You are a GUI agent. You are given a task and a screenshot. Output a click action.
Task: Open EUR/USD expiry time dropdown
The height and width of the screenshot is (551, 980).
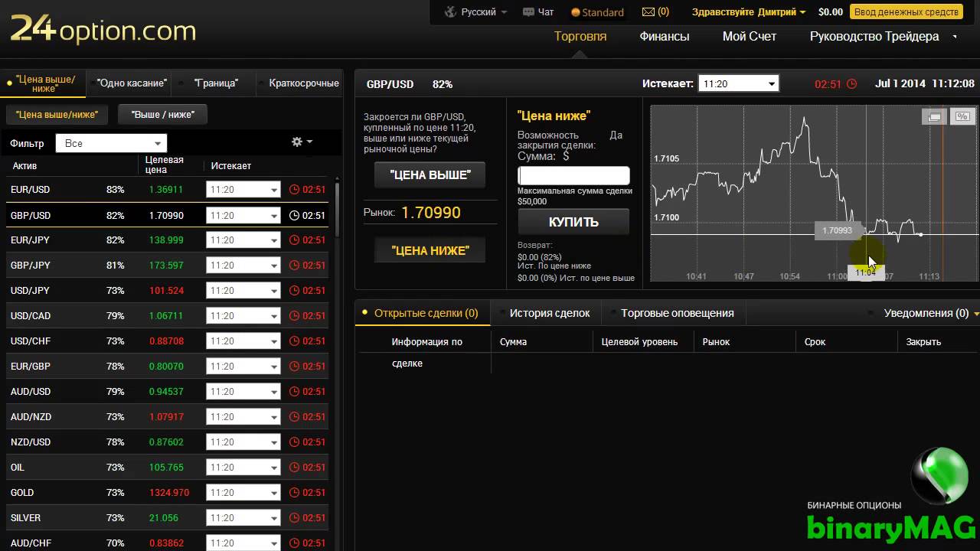tap(243, 190)
